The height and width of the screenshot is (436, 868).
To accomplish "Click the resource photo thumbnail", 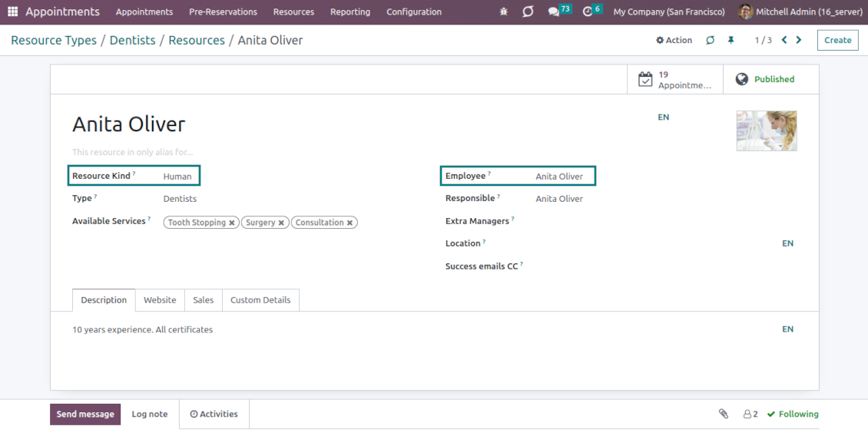I will pyautogui.click(x=766, y=130).
